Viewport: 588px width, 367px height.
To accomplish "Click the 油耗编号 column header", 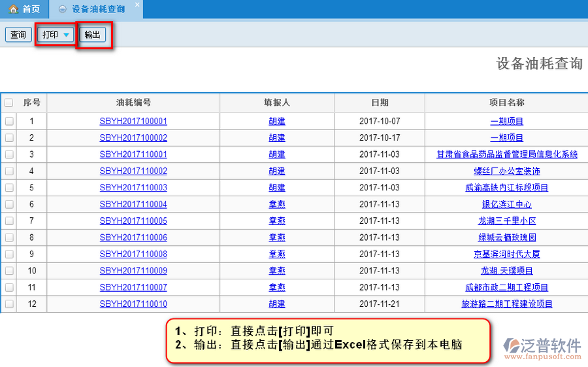I will (x=133, y=103).
